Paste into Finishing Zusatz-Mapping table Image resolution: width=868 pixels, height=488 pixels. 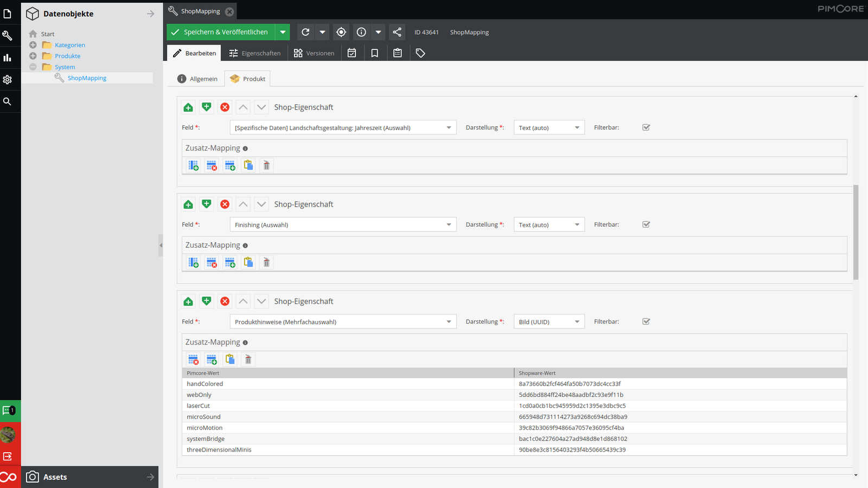coord(248,262)
